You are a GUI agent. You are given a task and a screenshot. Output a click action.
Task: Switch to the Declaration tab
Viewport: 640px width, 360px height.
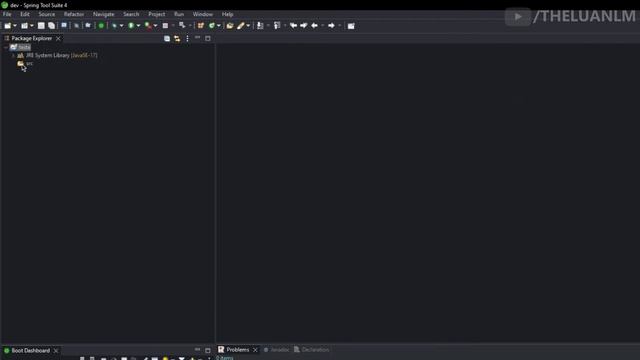[x=311, y=350]
